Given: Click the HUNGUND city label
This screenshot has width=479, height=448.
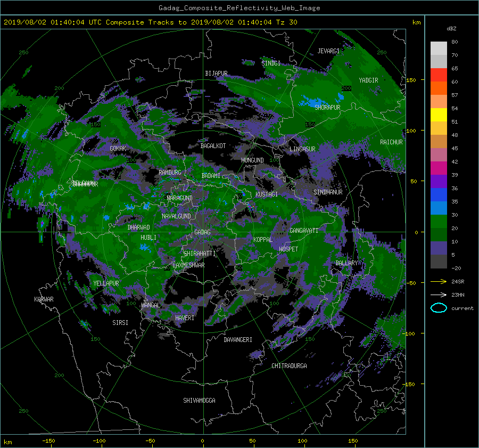Looking at the screenshot, I should pyautogui.click(x=252, y=160).
